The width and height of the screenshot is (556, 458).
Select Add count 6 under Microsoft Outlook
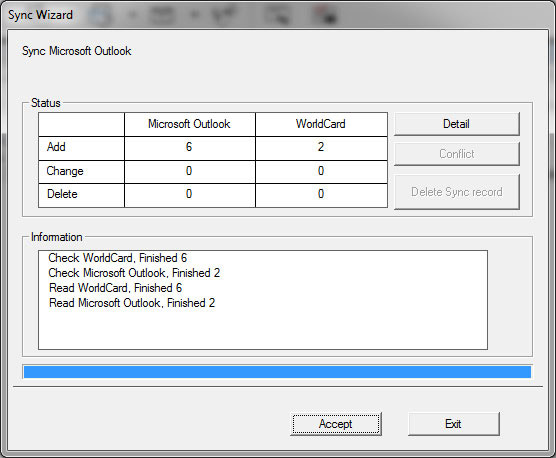coord(190,148)
